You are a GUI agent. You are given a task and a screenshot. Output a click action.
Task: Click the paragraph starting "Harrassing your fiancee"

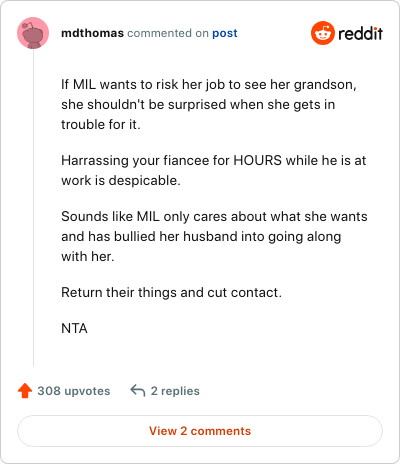[214, 170]
